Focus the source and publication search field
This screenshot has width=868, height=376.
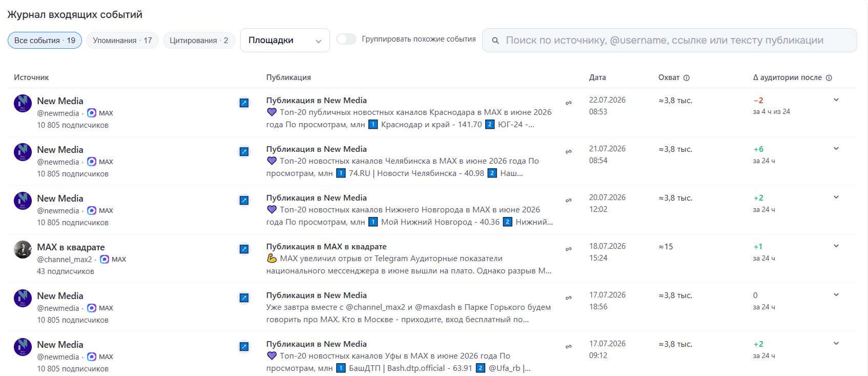coord(669,41)
